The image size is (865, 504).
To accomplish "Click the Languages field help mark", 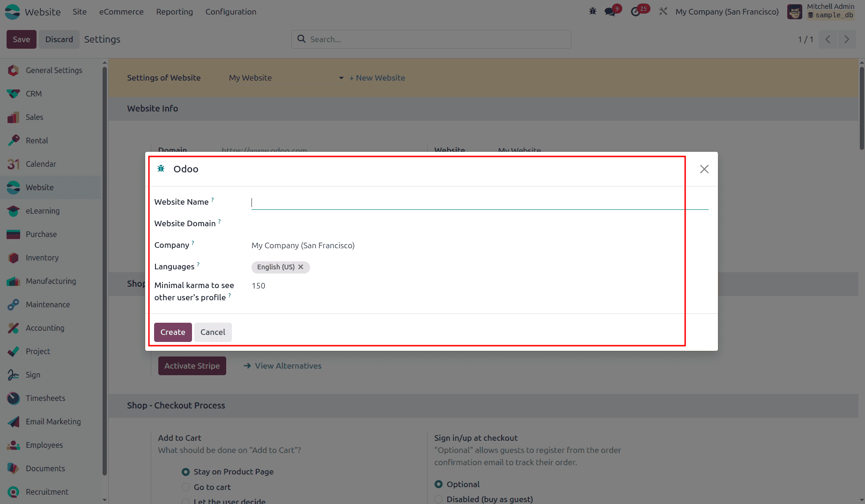I will [x=198, y=264].
